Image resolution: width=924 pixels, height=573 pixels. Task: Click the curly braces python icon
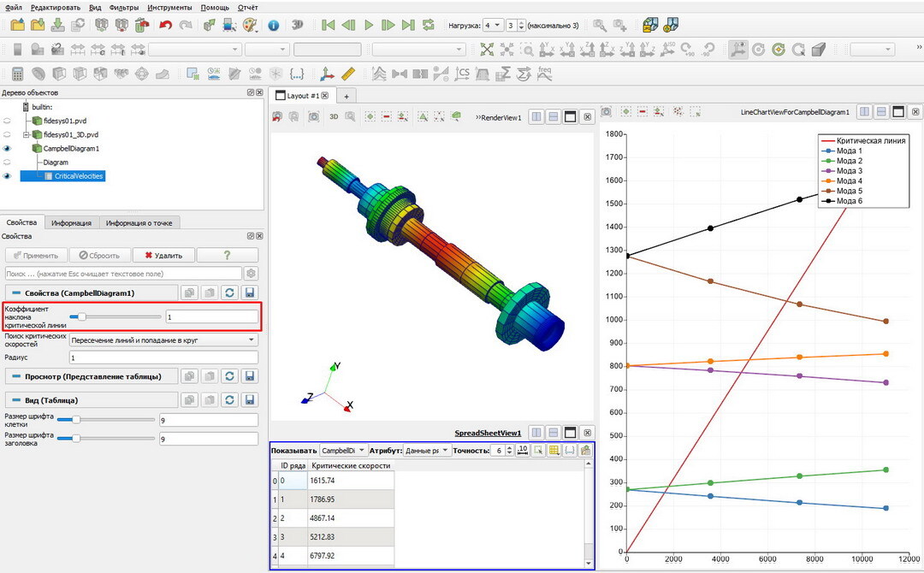(x=297, y=74)
